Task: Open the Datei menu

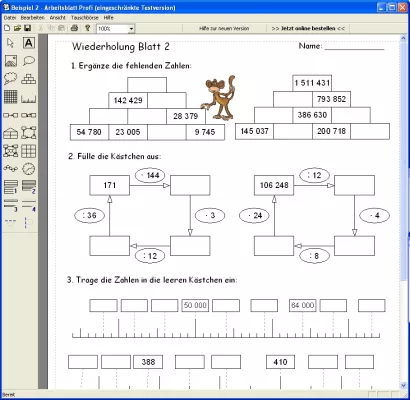Action: 10,18
